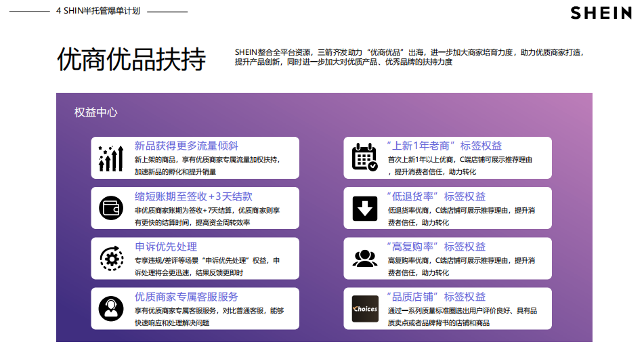Select heading 申诉优先处理
The image size is (644, 359).
pyautogui.click(x=166, y=247)
